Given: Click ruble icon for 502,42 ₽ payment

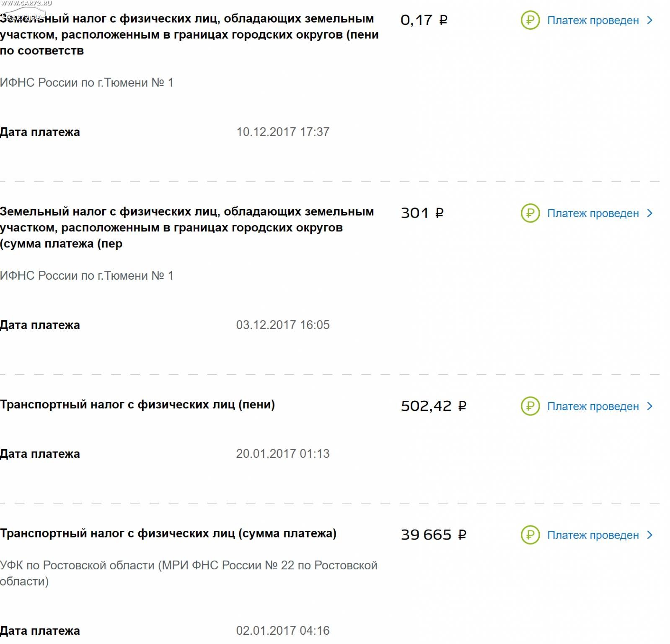Looking at the screenshot, I should [x=530, y=406].
